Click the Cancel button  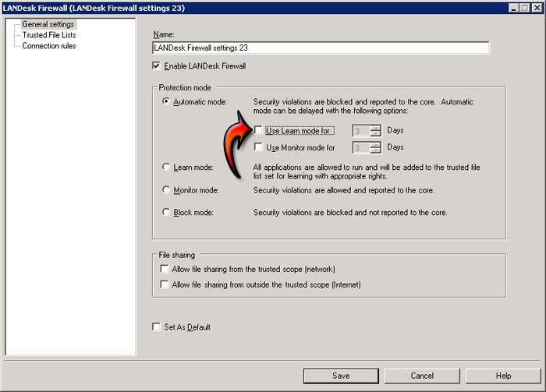click(422, 376)
